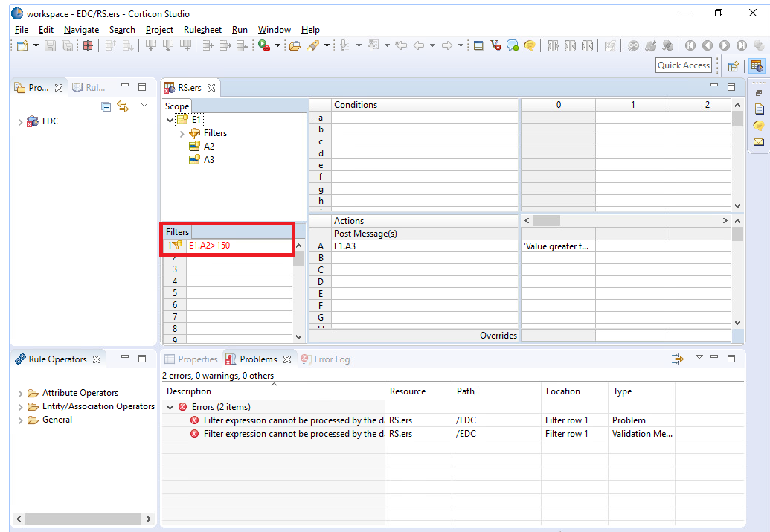Open the Rulesheet menu
Viewport: 770px width, 532px height.
(202, 30)
